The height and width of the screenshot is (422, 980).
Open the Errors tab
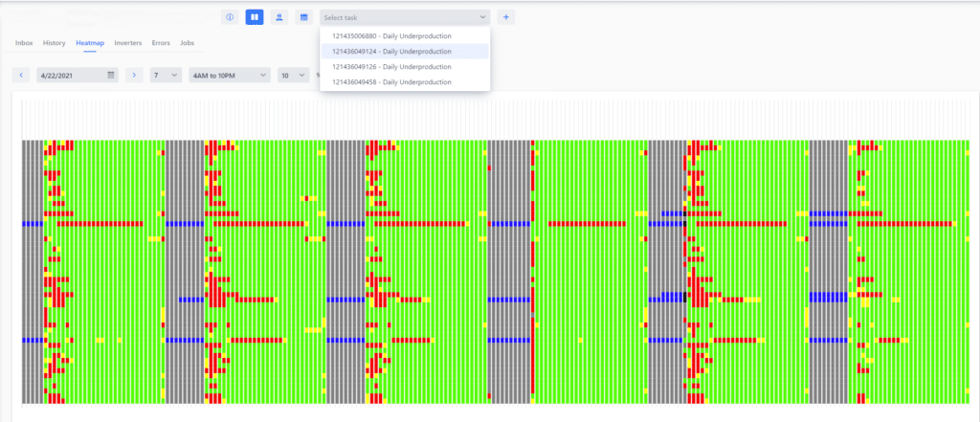161,43
